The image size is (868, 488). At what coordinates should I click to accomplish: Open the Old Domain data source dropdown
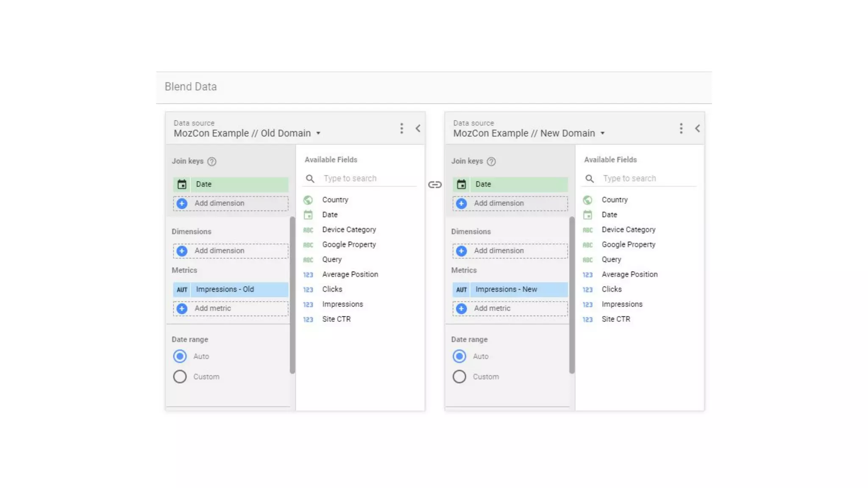tap(318, 133)
